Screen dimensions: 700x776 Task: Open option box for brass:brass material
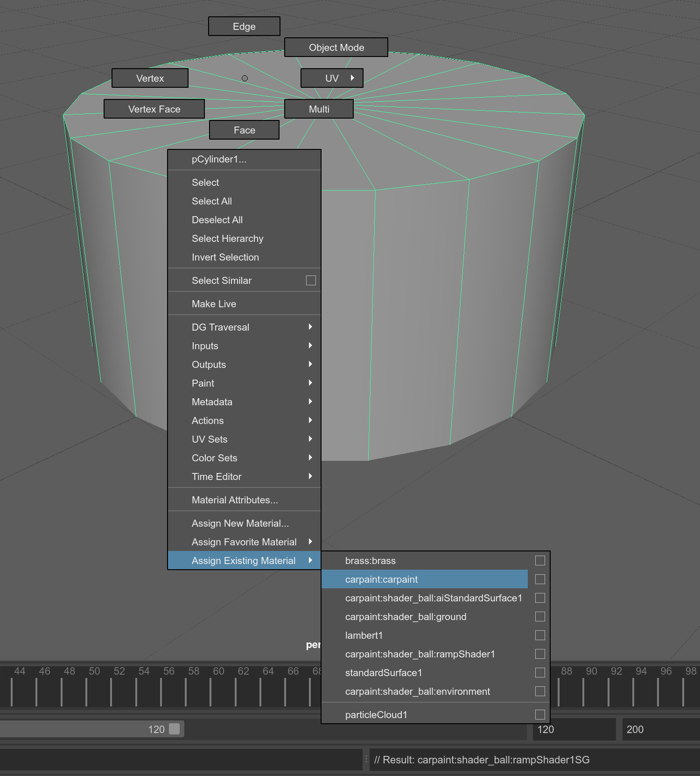[x=540, y=560]
